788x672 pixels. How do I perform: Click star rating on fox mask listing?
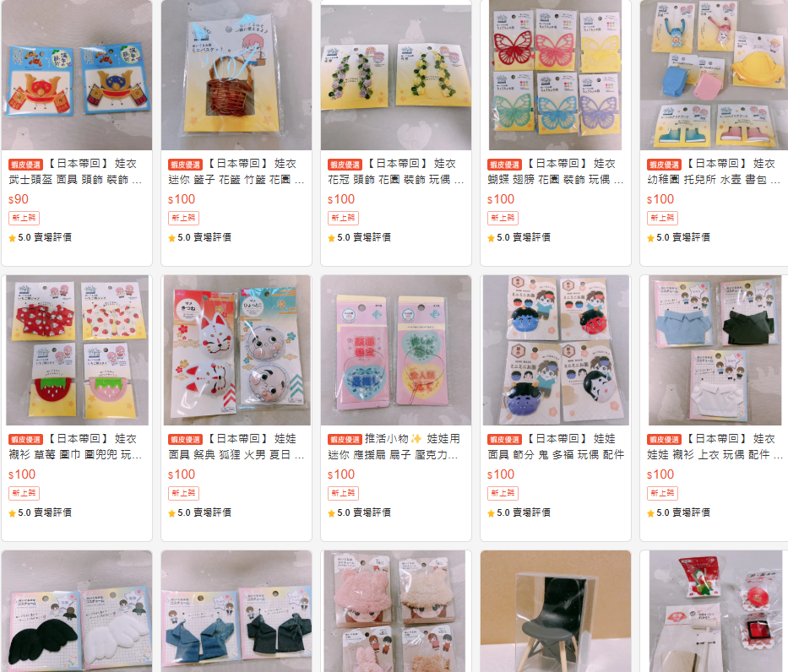199,512
